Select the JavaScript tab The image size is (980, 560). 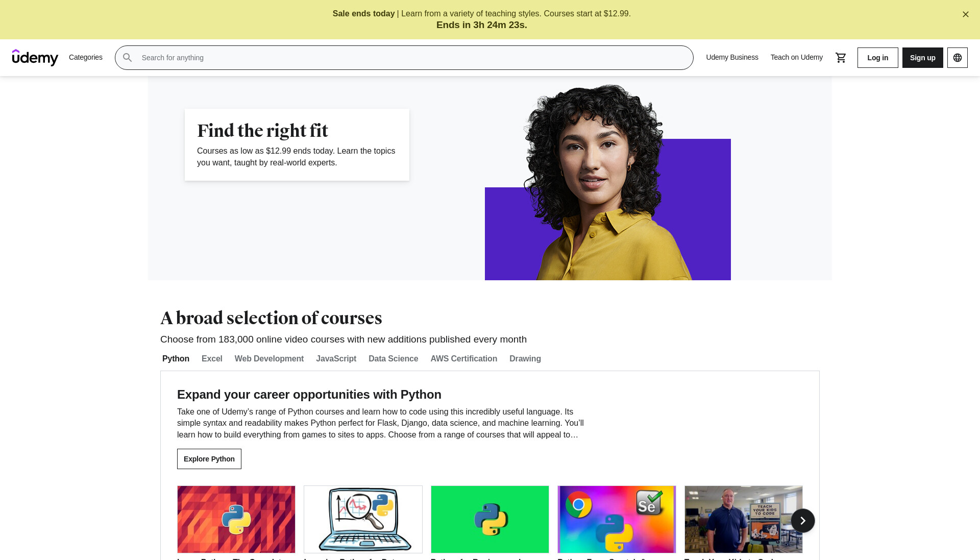336,359
